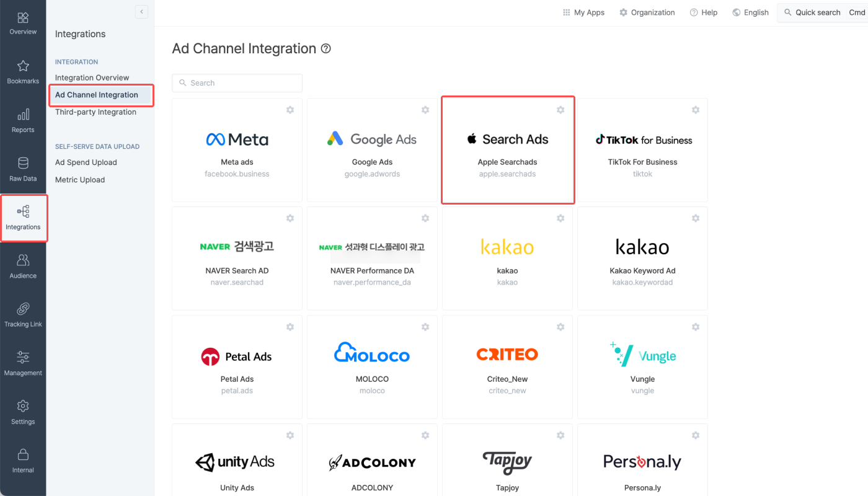The width and height of the screenshot is (868, 496).
Task: Open gear settings on MOLOCO card
Action: tap(425, 327)
